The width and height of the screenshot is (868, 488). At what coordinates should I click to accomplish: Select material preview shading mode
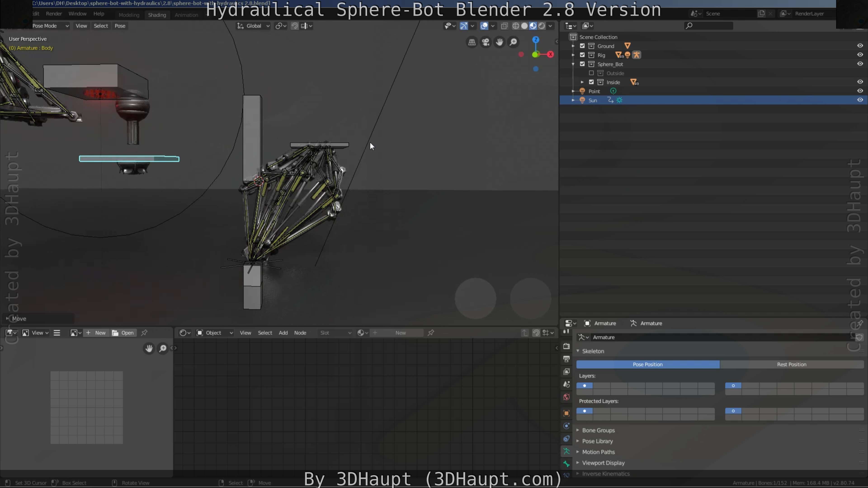click(533, 26)
